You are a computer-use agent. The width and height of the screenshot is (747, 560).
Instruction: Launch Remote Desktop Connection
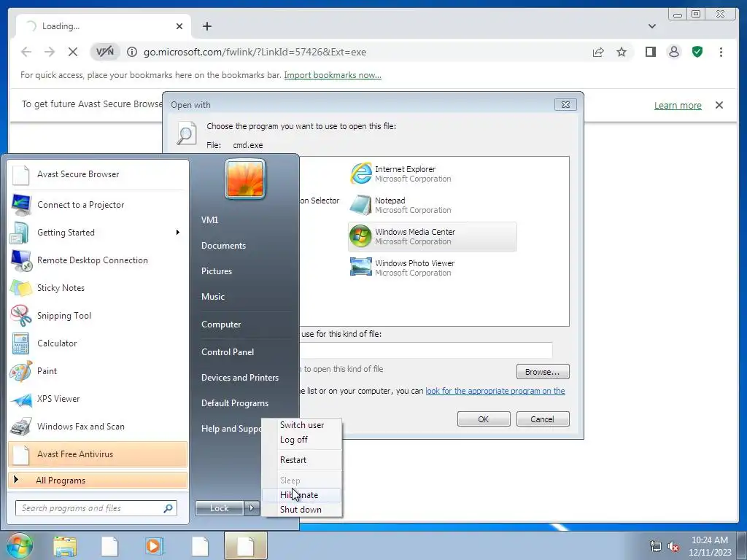[x=98, y=260]
